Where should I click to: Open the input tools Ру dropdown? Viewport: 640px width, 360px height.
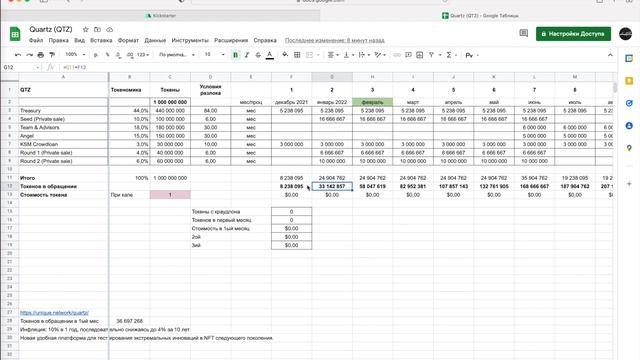[x=471, y=55]
